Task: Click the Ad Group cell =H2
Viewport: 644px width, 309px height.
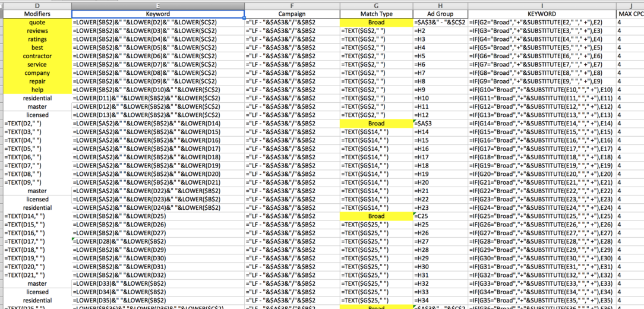Action: pos(440,31)
